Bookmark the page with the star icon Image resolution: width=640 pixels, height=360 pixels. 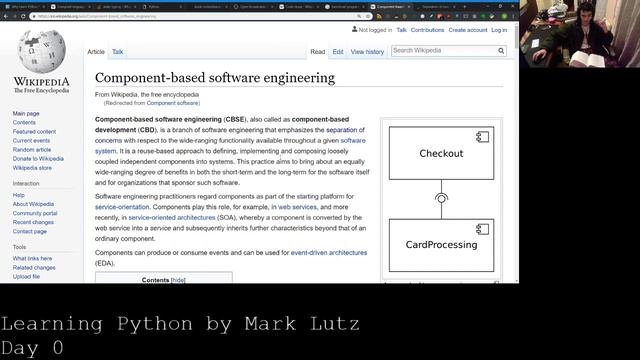[367, 16]
